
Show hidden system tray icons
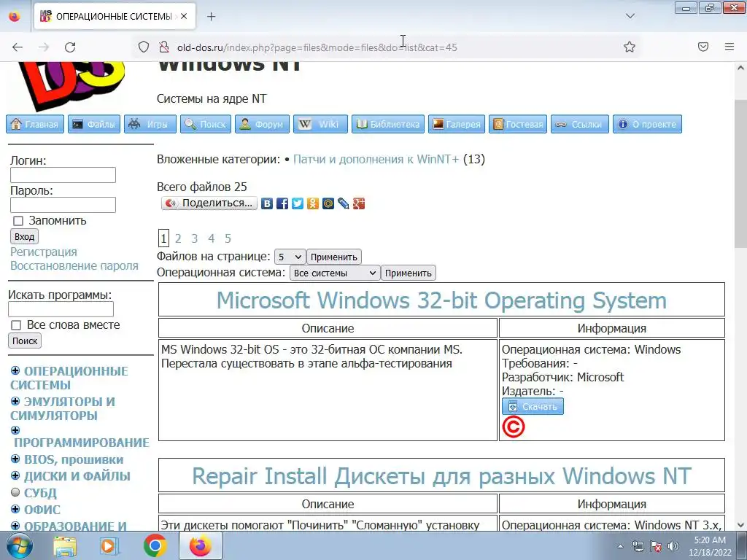(x=620, y=546)
